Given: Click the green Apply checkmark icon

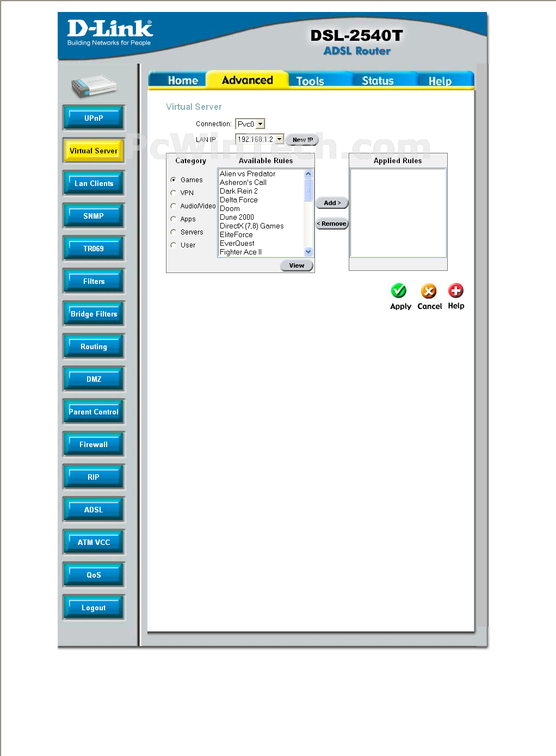Looking at the screenshot, I should point(399,291).
